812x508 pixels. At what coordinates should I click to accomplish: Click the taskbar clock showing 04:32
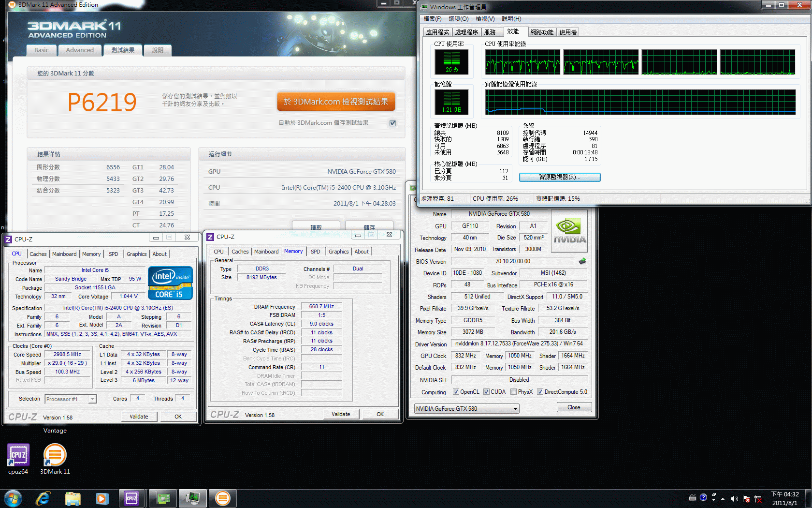785,498
